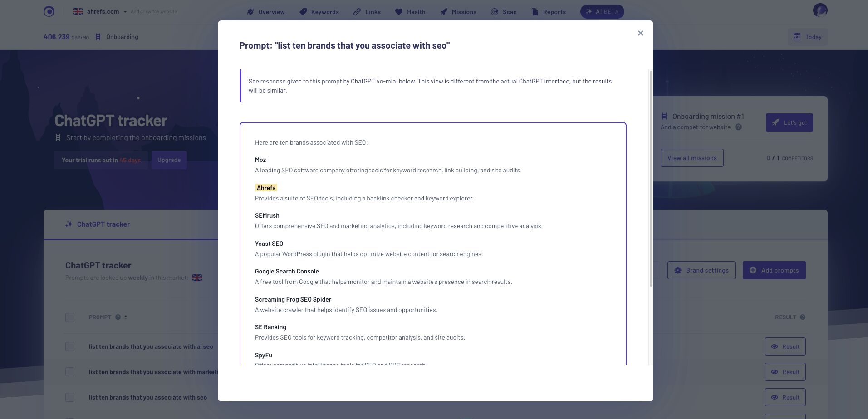Click help icon next to Add a competitor website

click(x=738, y=127)
